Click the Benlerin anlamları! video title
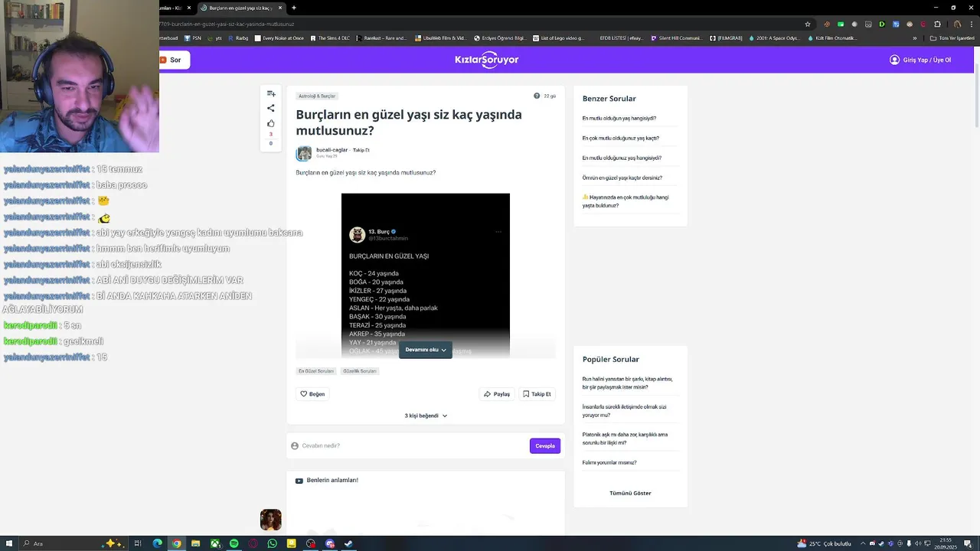 tap(332, 480)
